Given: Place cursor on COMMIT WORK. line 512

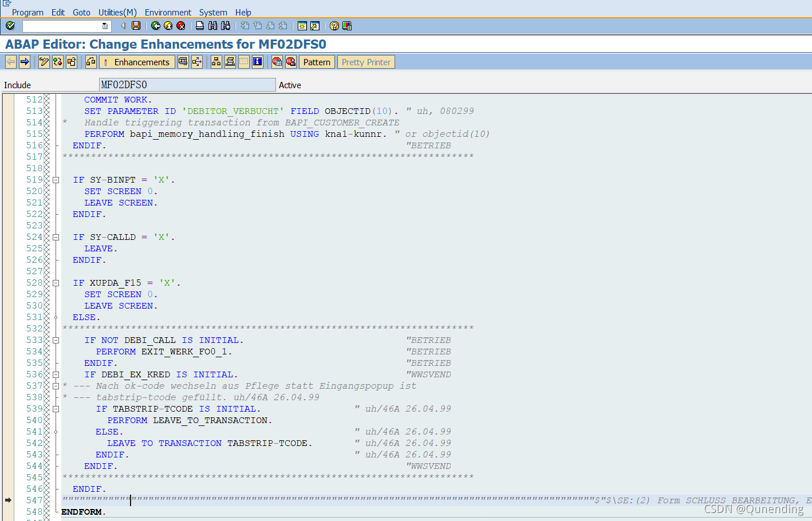Looking at the screenshot, I should [119, 100].
